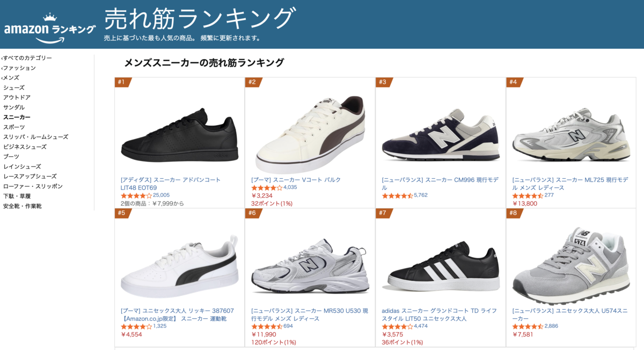Click star rating of adidas グランドコート TD

point(397,326)
